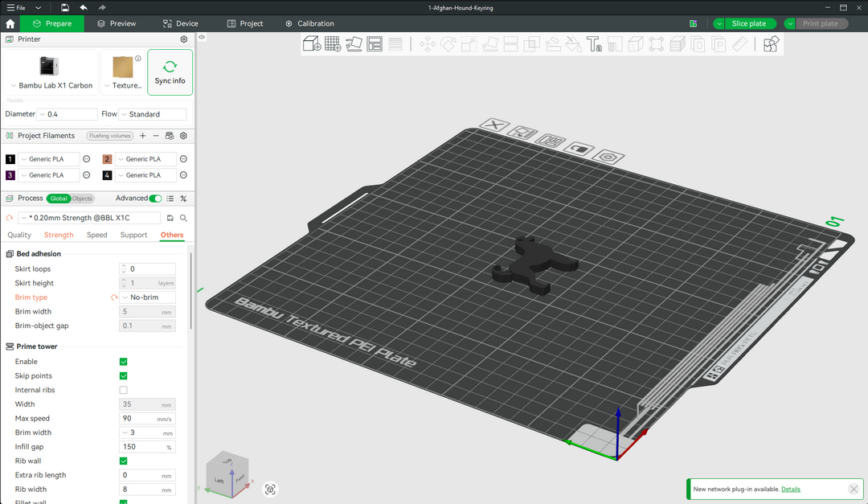Open the plate settings gear on the build plate
The width and height of the screenshot is (868, 504).
(x=608, y=156)
